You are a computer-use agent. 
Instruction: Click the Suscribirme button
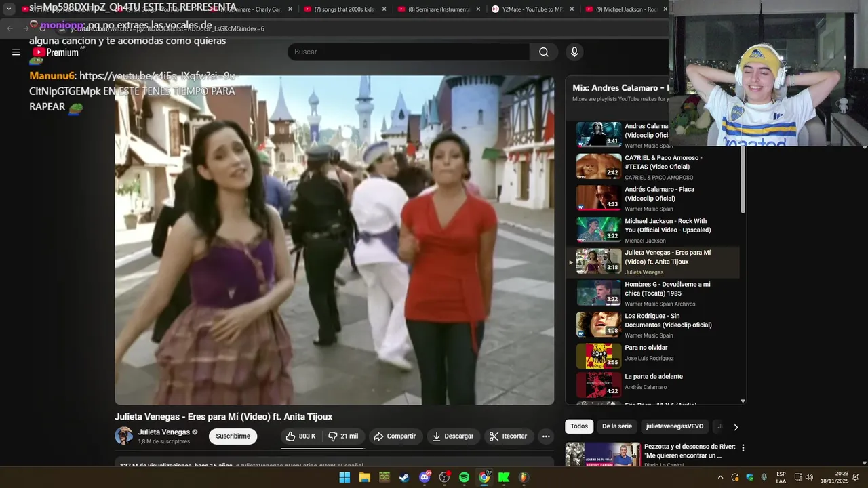coord(233,436)
